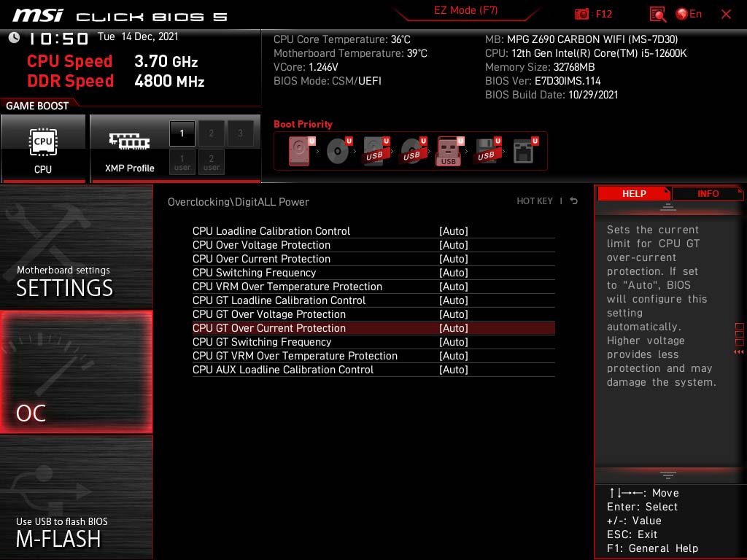The height and width of the screenshot is (560, 747).
Task: Select the USB hard disk boot icon
Action: (x=376, y=151)
